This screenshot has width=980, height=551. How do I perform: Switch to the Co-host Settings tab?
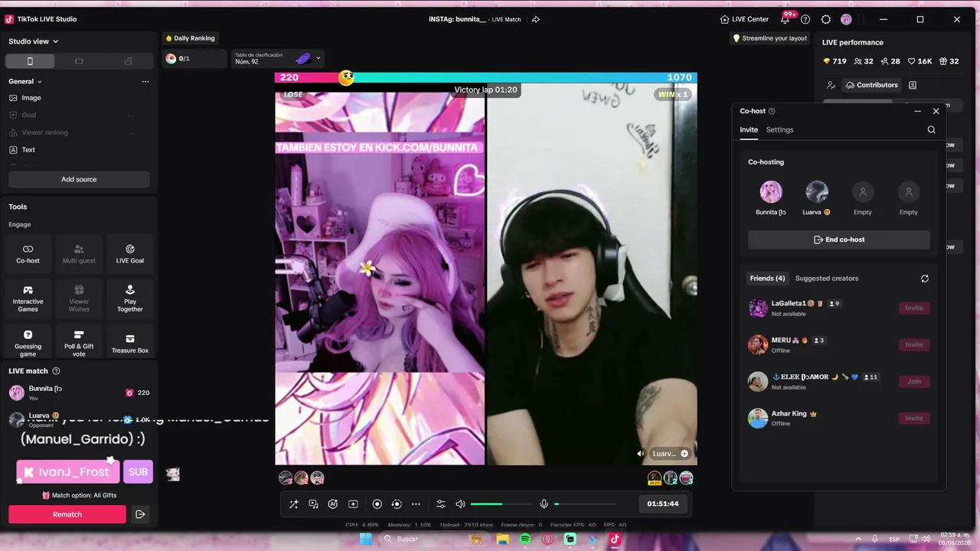(780, 130)
